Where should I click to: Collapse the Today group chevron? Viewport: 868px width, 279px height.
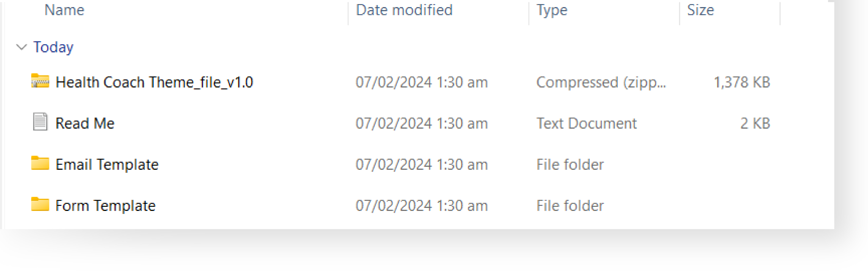click(x=22, y=47)
